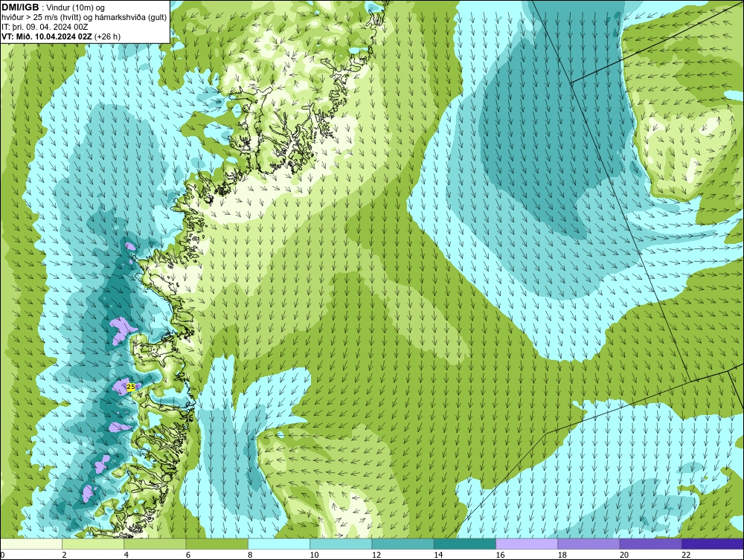Select the 6–8 m/s olive green swatch
Viewport: 744px width, 560px height.
(x=217, y=544)
